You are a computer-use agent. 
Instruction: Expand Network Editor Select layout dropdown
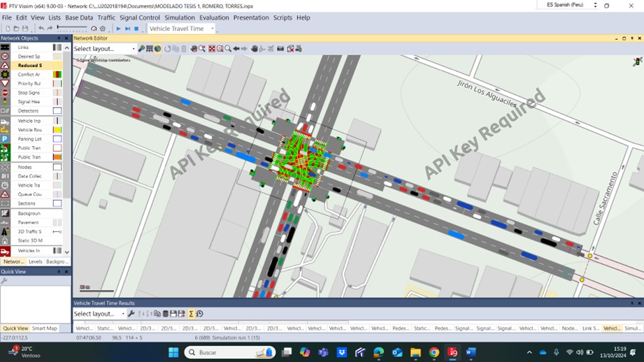[133, 49]
